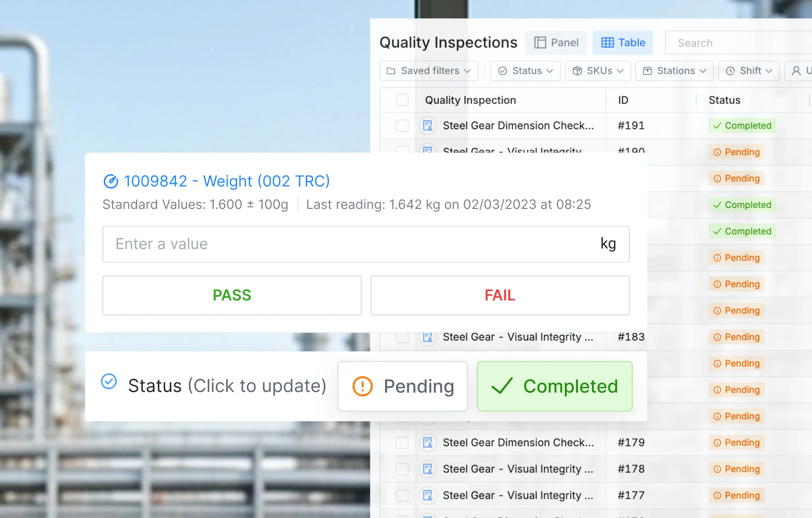Image resolution: width=812 pixels, height=518 pixels.
Task: Click the gauge icon beside 1009842 Weight title
Action: 111,181
